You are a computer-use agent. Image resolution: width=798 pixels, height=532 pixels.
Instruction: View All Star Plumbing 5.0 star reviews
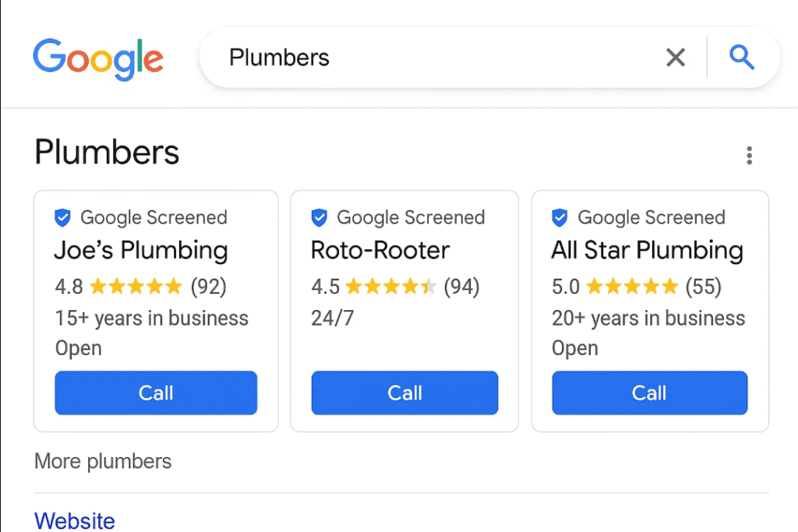pos(637,287)
